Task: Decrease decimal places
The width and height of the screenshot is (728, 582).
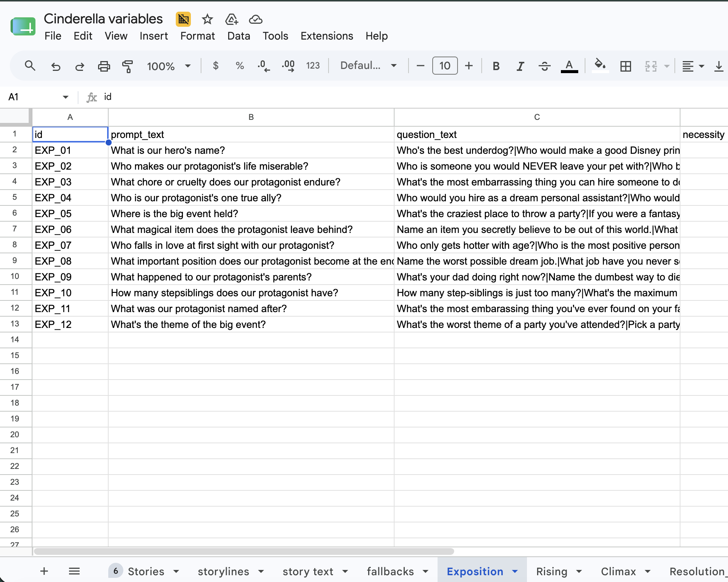Action: point(264,66)
